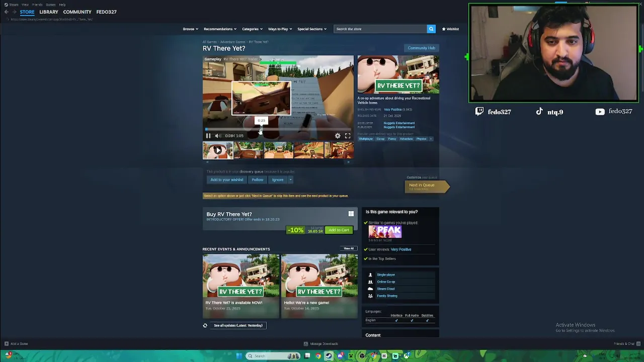Click the Family Sharing feature icon
The width and height of the screenshot is (644, 362).
371,296
